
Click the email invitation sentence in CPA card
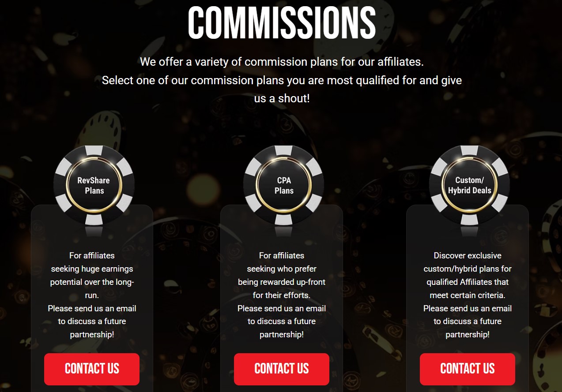pos(282,321)
